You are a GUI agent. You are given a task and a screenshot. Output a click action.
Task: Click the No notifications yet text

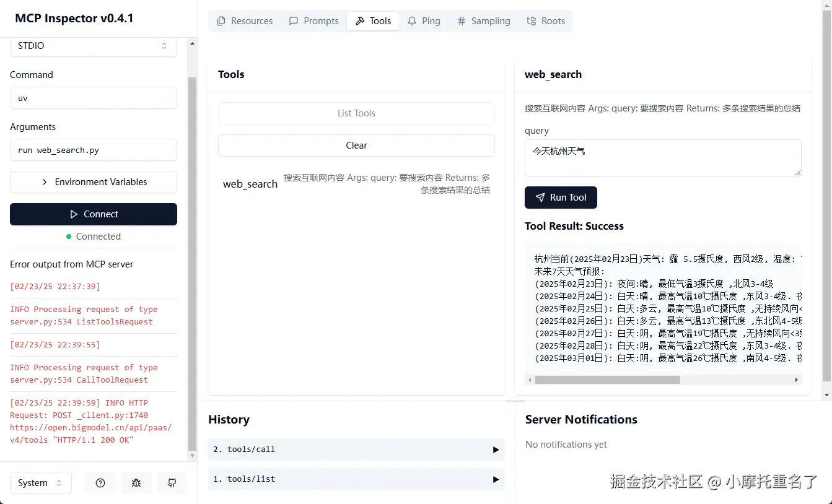pyautogui.click(x=566, y=445)
